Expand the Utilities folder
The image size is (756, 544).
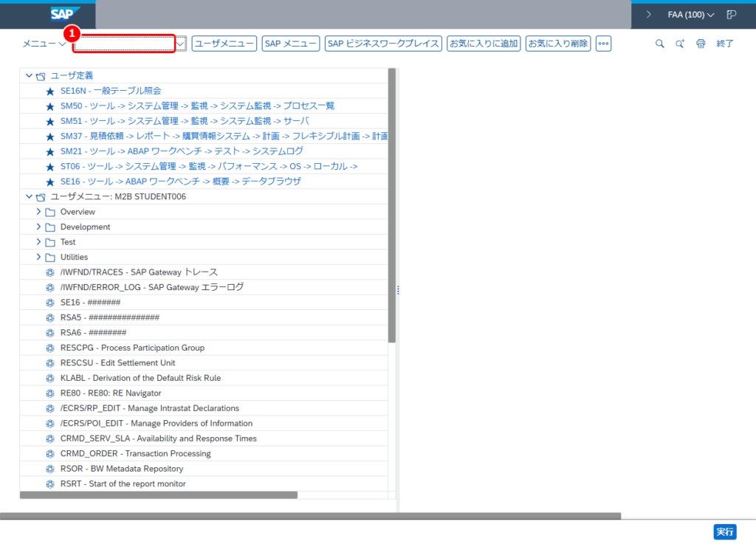38,257
